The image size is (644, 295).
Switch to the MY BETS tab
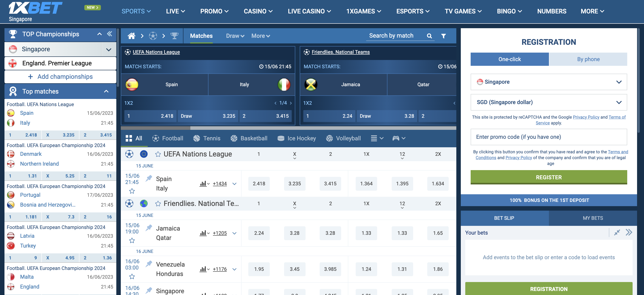coord(593,218)
